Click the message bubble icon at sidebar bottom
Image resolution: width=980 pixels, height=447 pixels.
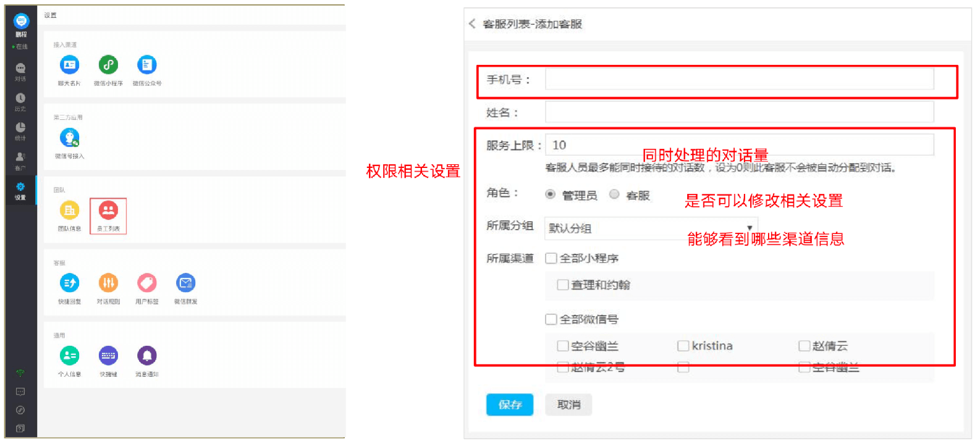point(20,392)
